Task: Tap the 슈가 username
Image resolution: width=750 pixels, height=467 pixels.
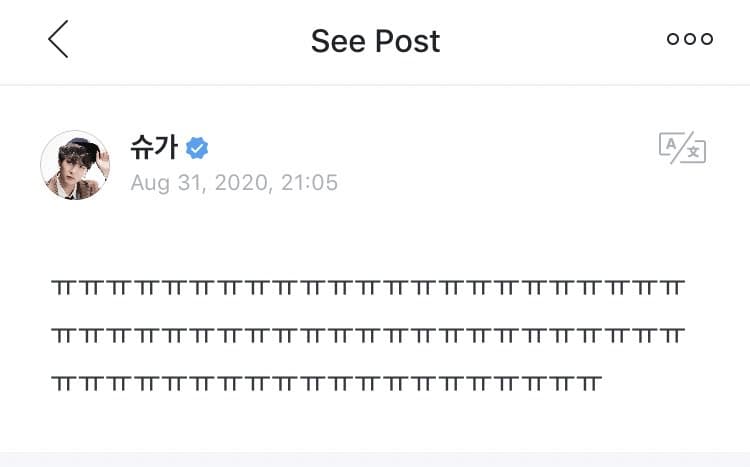Action: pos(153,148)
